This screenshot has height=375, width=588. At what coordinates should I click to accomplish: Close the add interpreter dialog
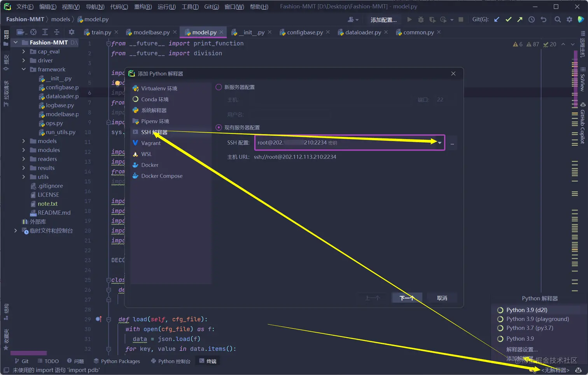453,74
